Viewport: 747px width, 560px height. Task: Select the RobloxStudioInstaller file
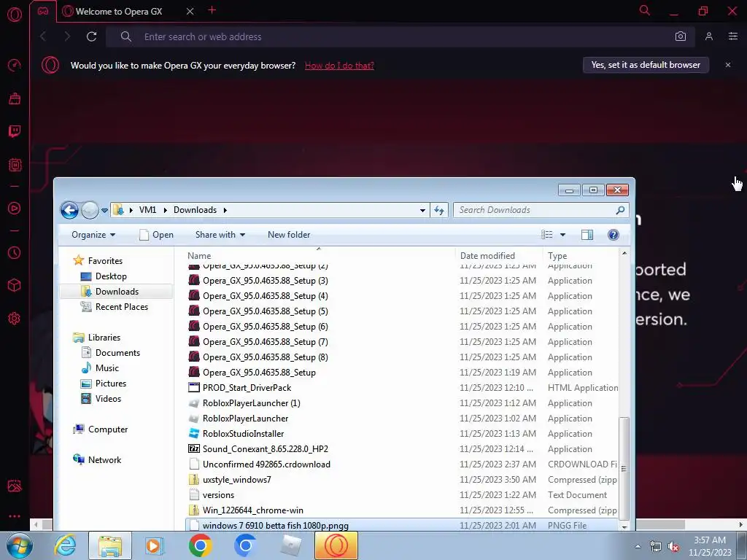point(243,434)
